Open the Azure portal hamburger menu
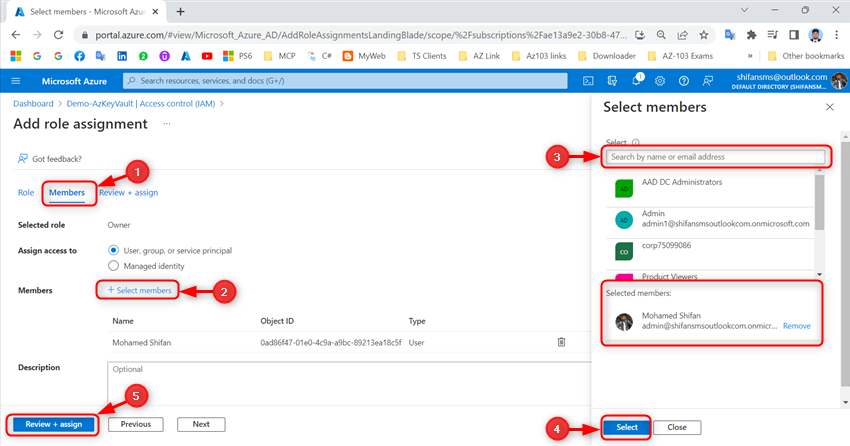The image size is (850, 446). [16, 81]
